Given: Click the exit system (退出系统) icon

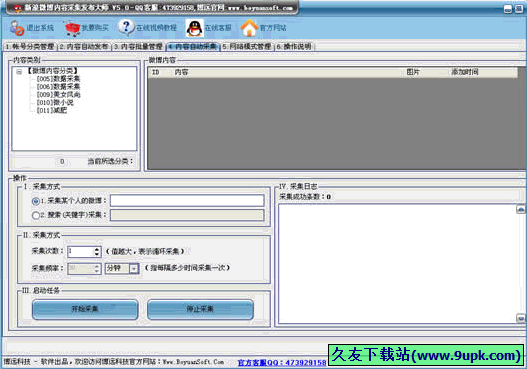Looking at the screenshot, I should point(17,28).
